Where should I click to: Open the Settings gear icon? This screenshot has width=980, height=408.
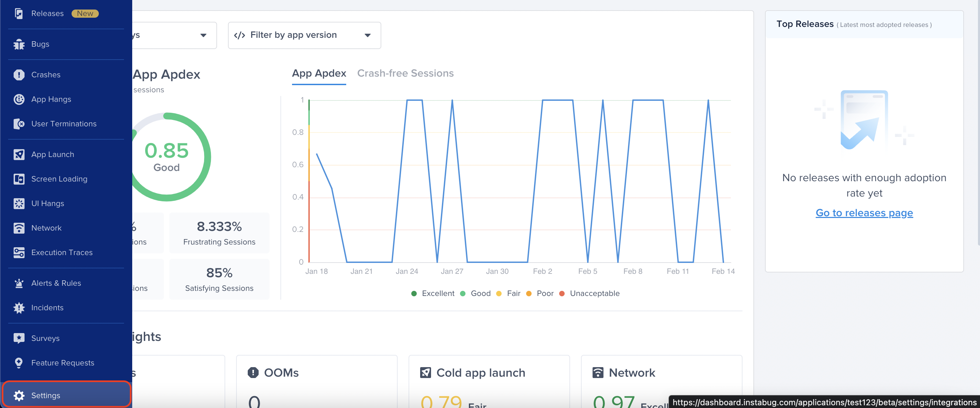(19, 395)
